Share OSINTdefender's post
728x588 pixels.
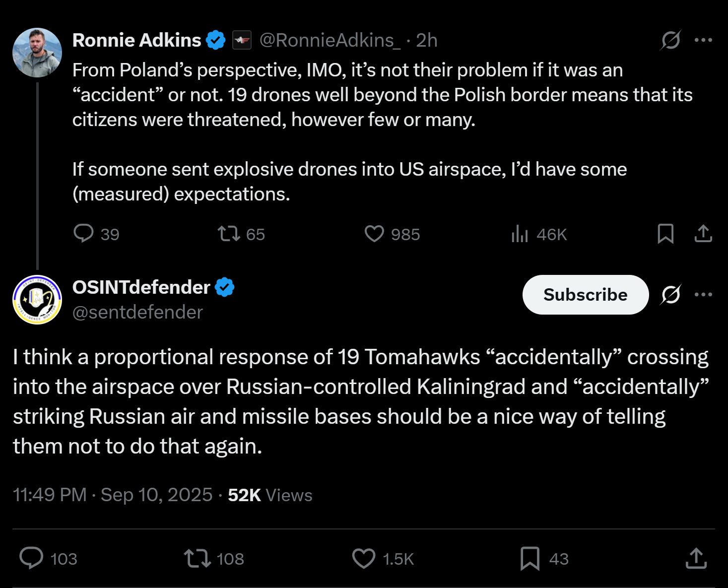(x=696, y=558)
